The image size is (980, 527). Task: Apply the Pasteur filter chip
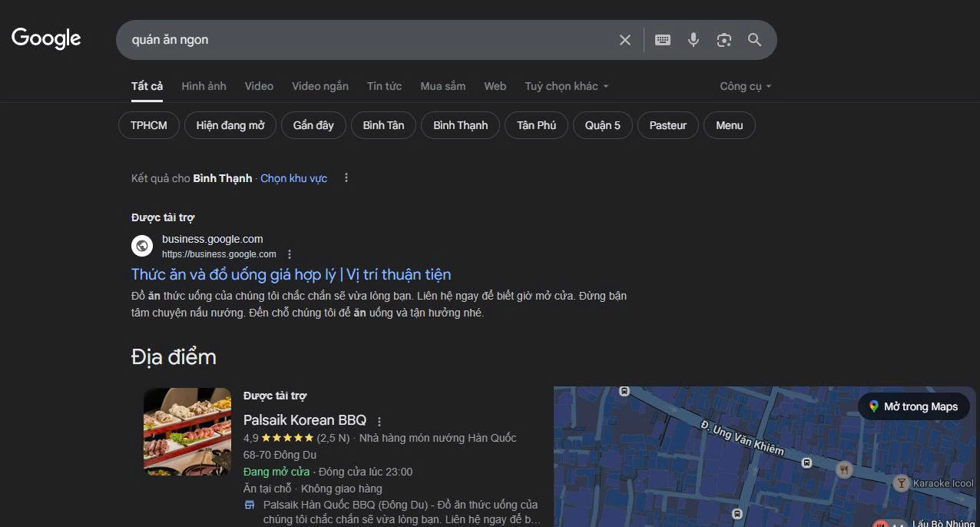(668, 125)
